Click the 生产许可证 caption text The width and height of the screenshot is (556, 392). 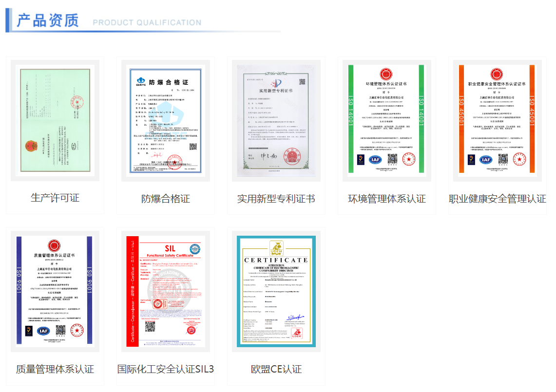pyautogui.click(x=55, y=198)
